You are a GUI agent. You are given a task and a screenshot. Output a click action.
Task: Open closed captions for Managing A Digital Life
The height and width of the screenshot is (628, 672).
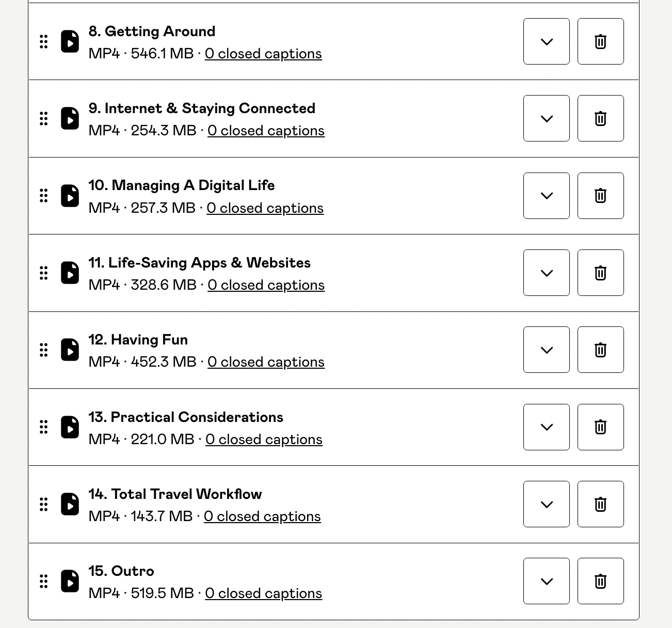[265, 208]
